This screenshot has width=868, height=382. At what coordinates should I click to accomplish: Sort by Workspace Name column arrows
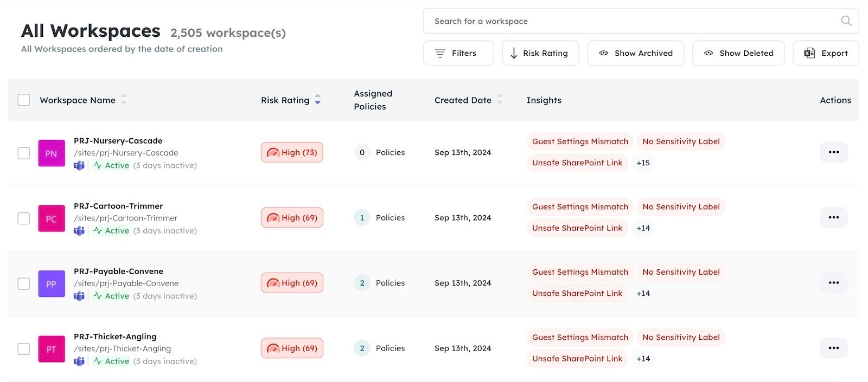click(124, 100)
